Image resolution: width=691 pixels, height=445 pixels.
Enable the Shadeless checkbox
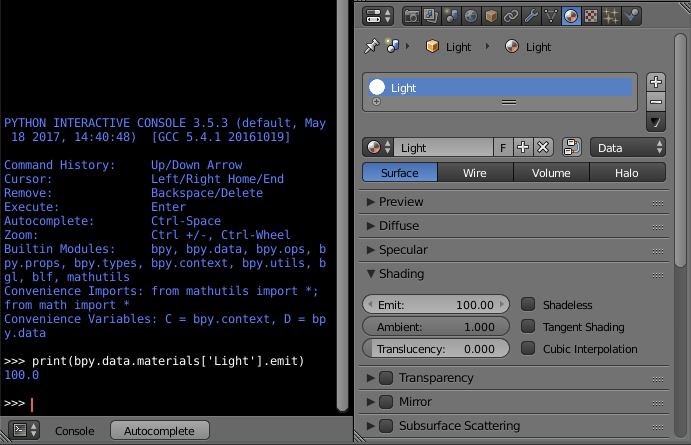point(528,304)
